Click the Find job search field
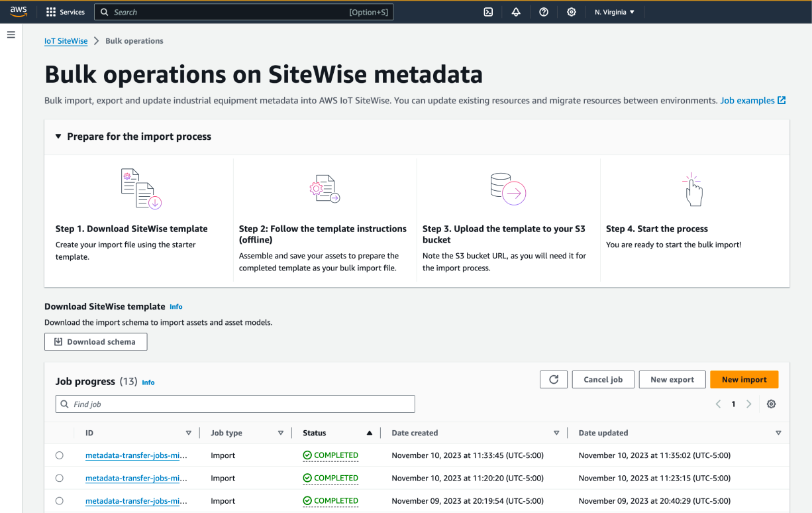 [x=235, y=404]
